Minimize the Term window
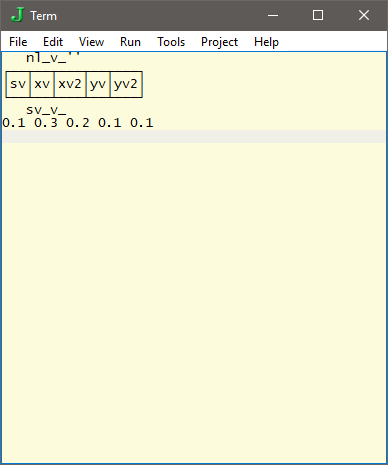Image resolution: width=388 pixels, height=465 pixels. [273, 15]
